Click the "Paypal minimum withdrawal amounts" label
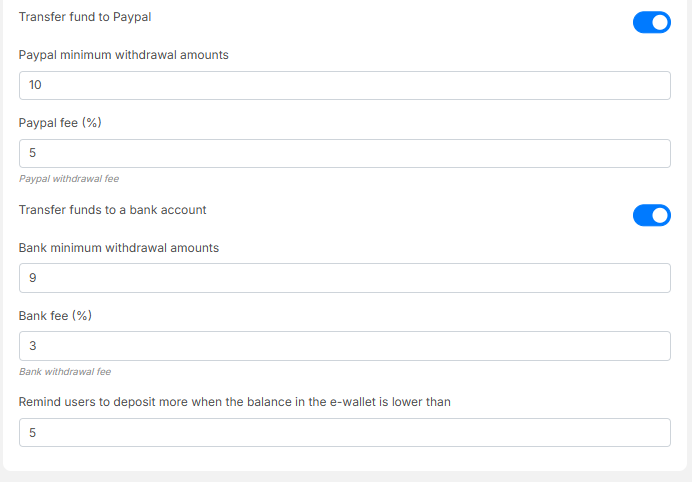Image resolution: width=692 pixels, height=482 pixels. (x=123, y=55)
